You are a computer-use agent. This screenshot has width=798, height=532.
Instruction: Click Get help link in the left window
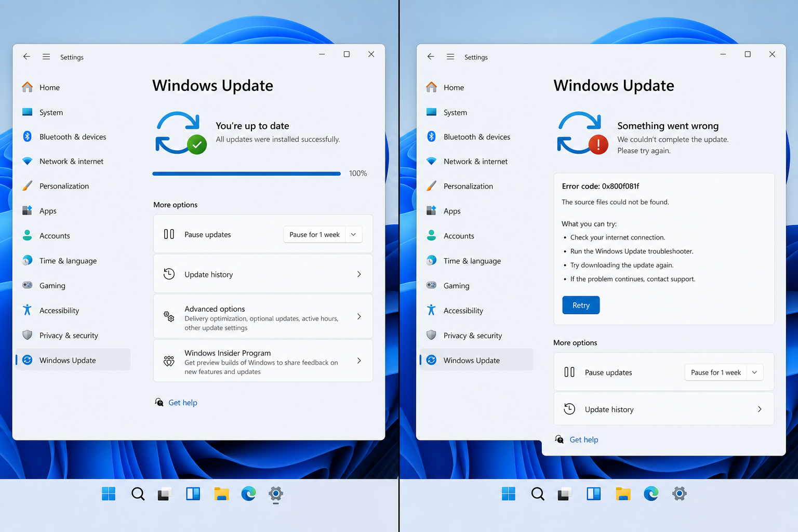coord(183,403)
